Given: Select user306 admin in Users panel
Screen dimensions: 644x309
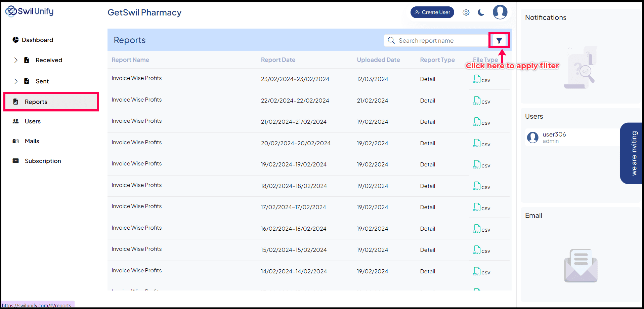Looking at the screenshot, I should tap(572, 137).
